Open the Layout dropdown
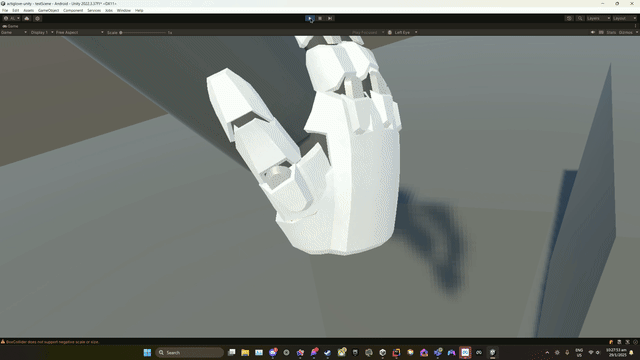This screenshot has height=360, width=640. click(624, 18)
